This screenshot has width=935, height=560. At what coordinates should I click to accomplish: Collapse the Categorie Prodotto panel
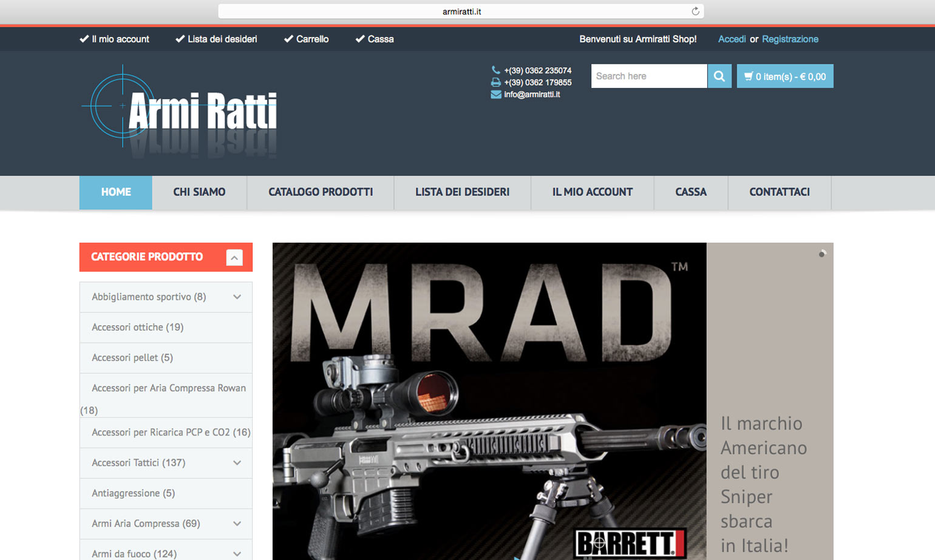(234, 257)
